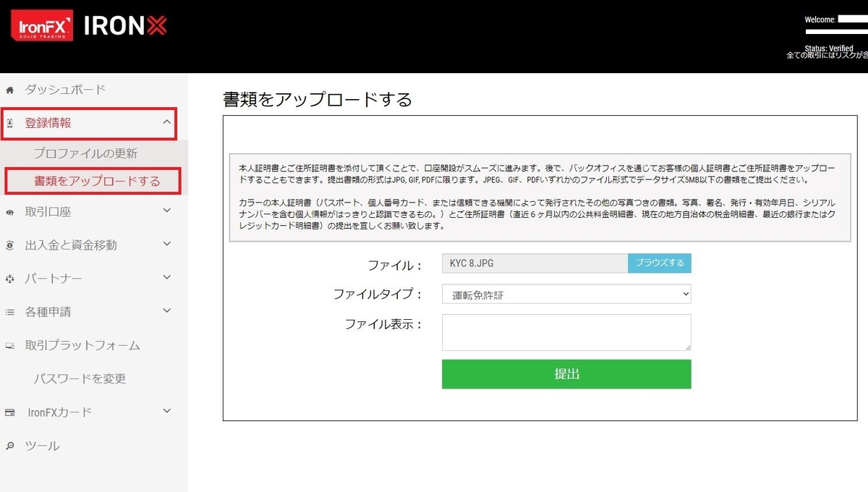This screenshot has height=492, width=868.
Task: Open 取引プラットフォーム in the sidebar
Action: click(x=82, y=346)
